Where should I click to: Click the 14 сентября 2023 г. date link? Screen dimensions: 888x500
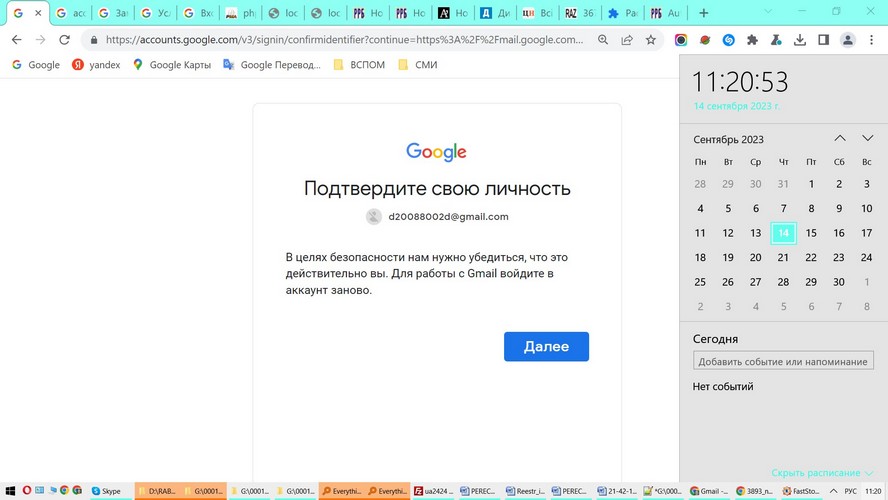(736, 106)
